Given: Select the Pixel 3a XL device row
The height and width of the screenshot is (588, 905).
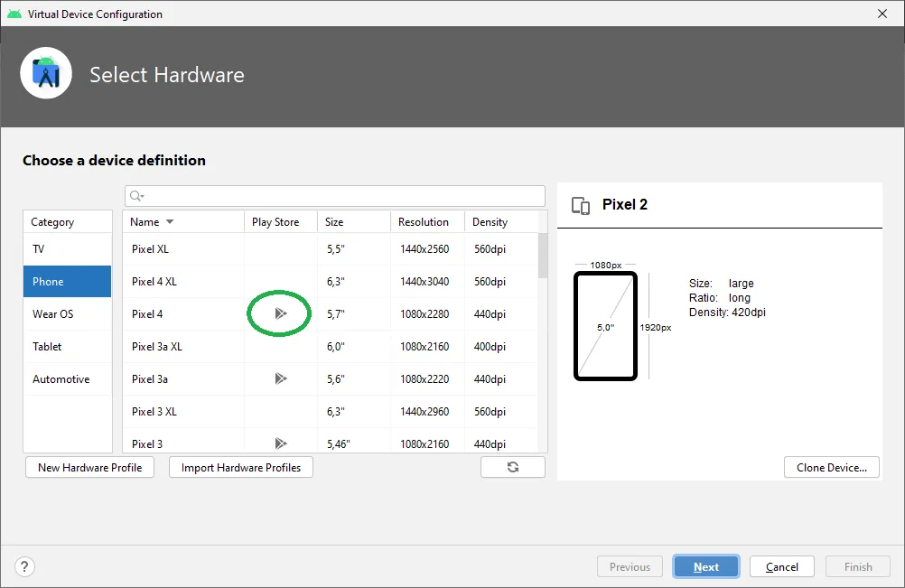Looking at the screenshot, I should pyautogui.click(x=331, y=346).
